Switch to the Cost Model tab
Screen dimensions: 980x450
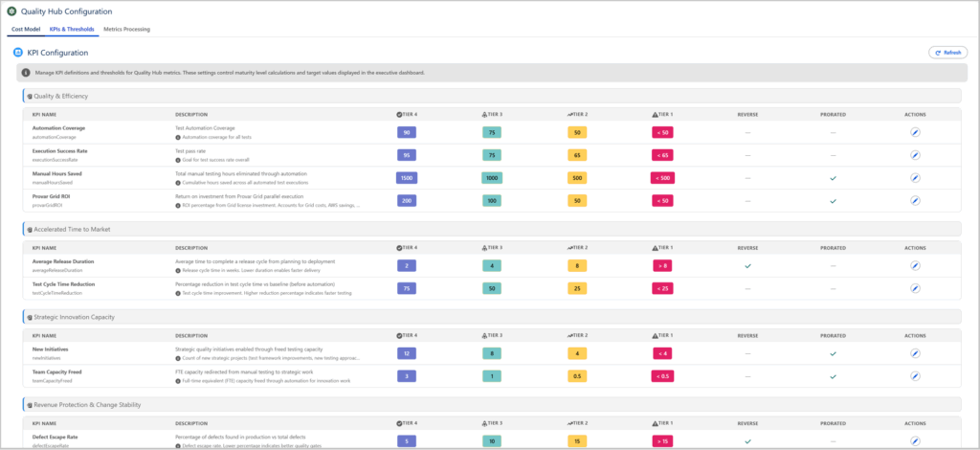coord(25,30)
